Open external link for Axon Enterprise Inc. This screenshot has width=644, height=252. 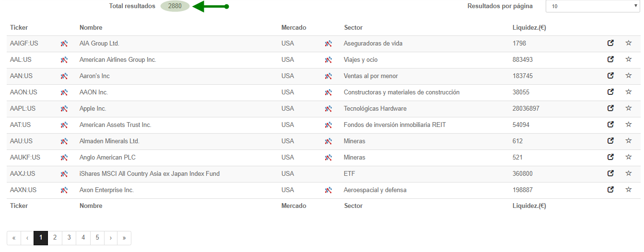pyautogui.click(x=610, y=190)
